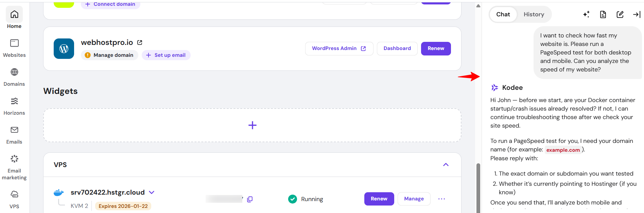Renew the webhostpro.io website
The image size is (644, 213).
click(x=436, y=49)
